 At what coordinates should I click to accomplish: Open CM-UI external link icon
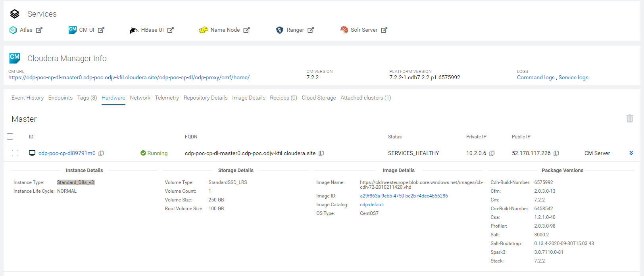pyautogui.click(x=101, y=30)
